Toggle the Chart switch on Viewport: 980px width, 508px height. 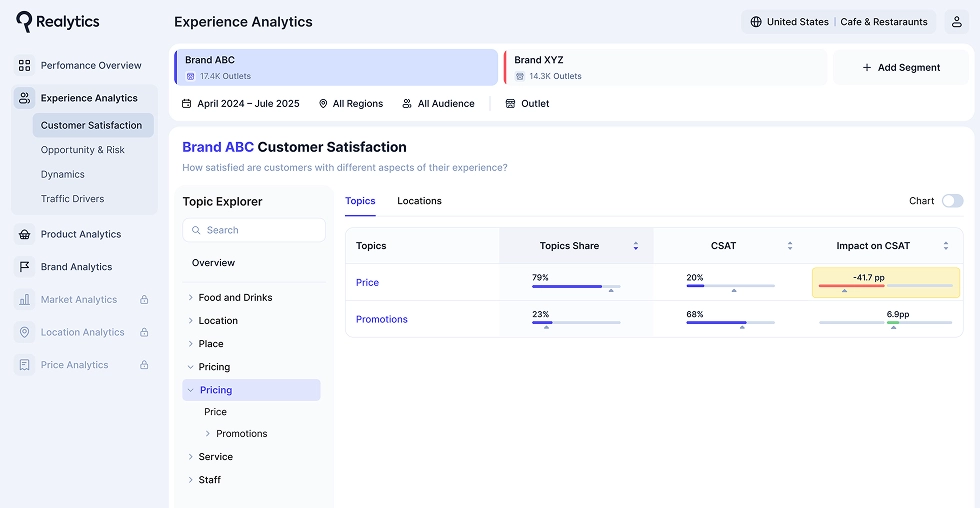[x=952, y=201]
